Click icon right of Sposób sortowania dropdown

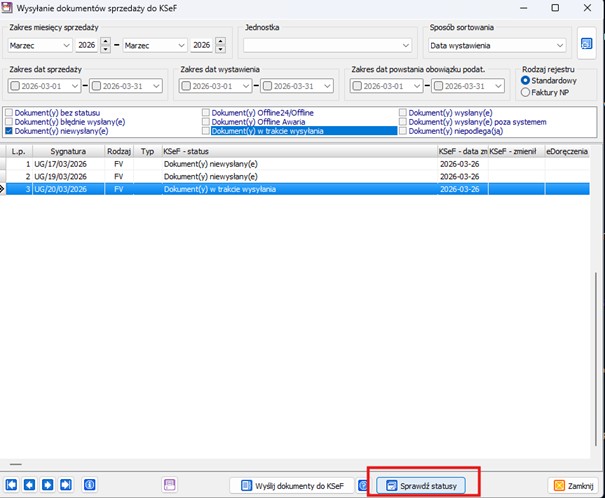(x=587, y=44)
